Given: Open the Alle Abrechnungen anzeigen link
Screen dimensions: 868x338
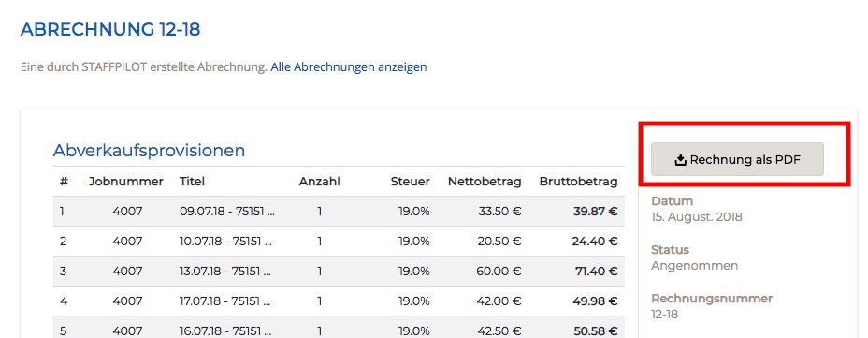Looking at the screenshot, I should [x=349, y=67].
